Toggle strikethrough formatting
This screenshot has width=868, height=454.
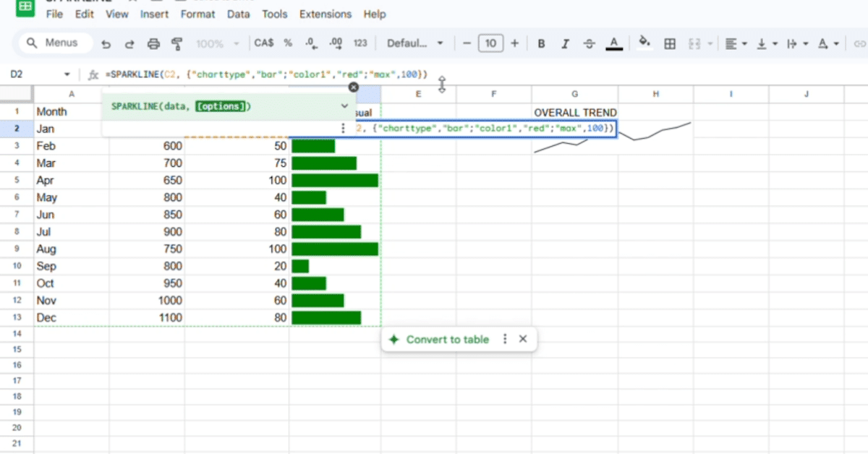(589, 43)
